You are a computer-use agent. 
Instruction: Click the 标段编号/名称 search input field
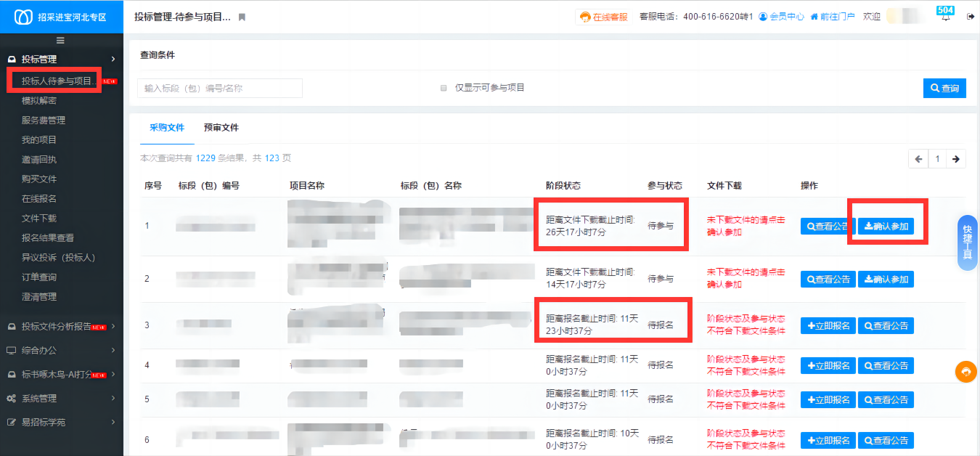[x=219, y=88]
